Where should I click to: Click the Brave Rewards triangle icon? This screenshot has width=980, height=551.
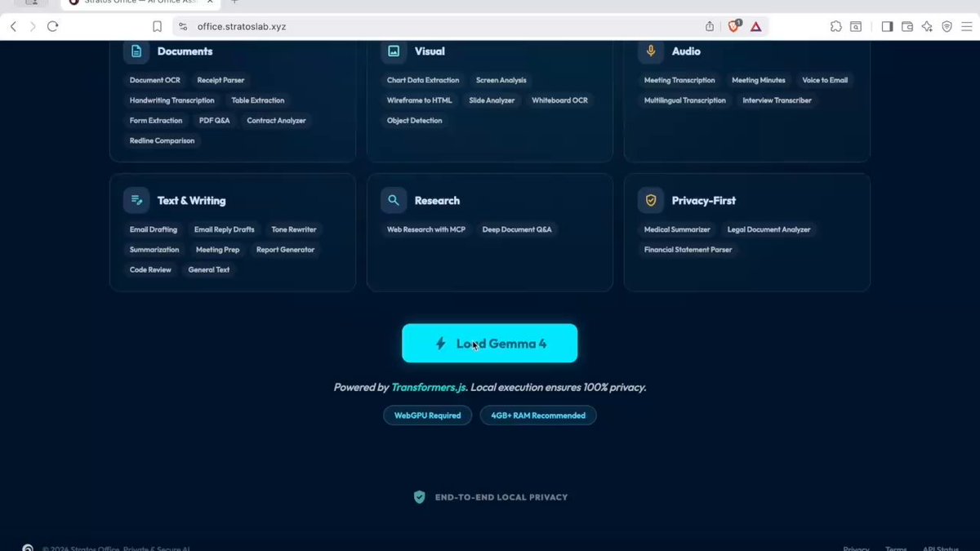click(756, 26)
